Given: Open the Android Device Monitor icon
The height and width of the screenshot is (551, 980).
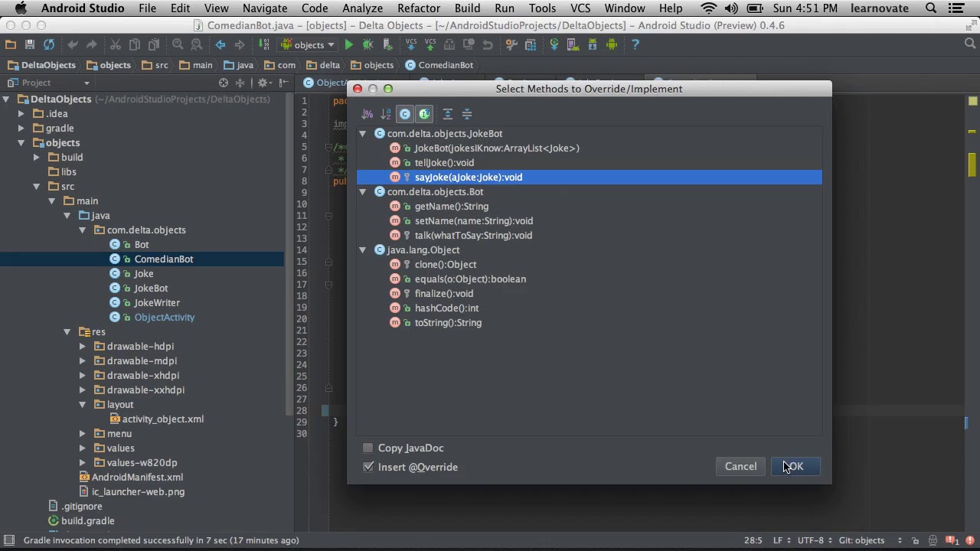Looking at the screenshot, I should (x=612, y=44).
